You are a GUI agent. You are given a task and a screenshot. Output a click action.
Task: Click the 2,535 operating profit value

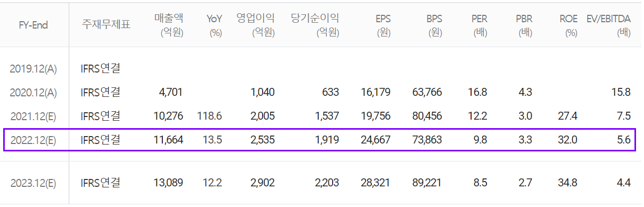click(263, 140)
